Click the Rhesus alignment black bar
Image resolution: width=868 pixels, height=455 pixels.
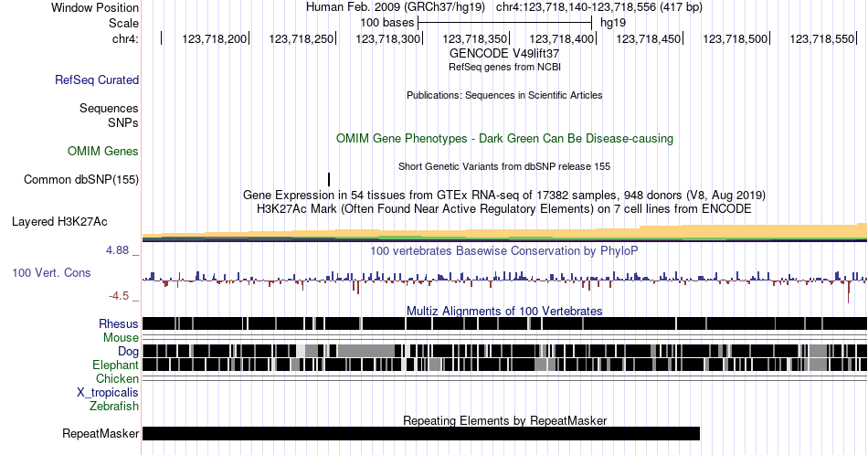(504, 323)
